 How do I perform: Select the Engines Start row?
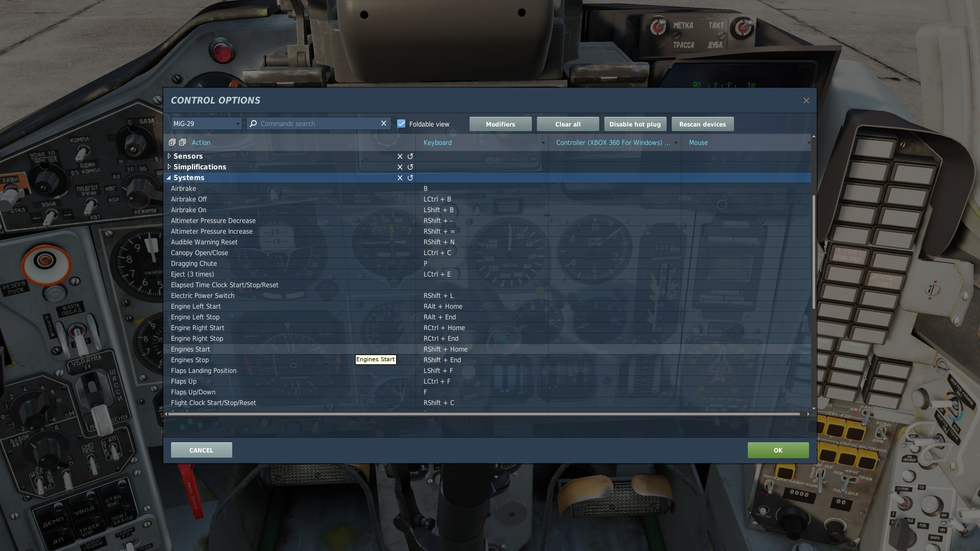[487, 349]
